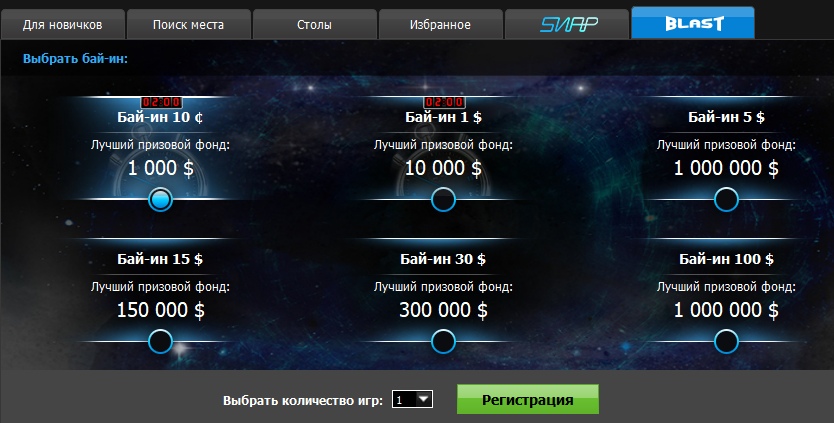This screenshot has width=834, height=423.
Task: Go to the Столы tab
Action: [x=314, y=24]
